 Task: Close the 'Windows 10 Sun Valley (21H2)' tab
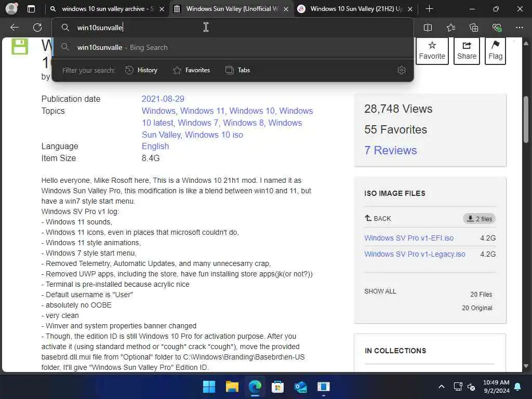click(x=410, y=9)
